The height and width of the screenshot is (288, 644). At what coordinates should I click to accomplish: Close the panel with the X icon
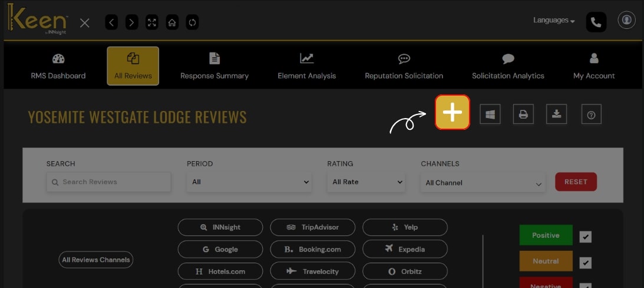(85, 22)
